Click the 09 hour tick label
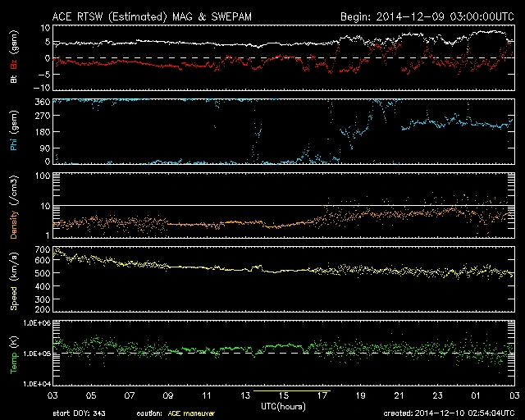The height and width of the screenshot is (420, 525). 166,395
